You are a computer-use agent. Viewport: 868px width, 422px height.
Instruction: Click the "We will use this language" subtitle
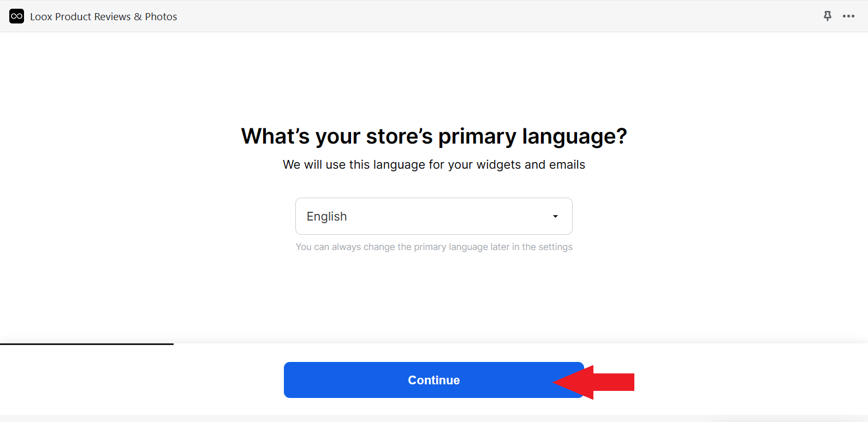click(x=434, y=165)
